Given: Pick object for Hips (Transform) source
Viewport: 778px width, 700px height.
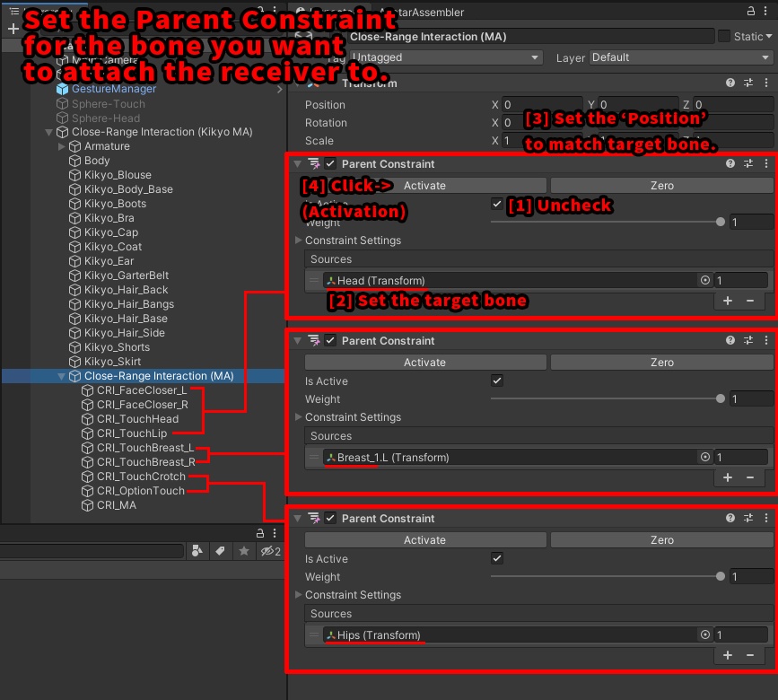Looking at the screenshot, I should 704,634.
